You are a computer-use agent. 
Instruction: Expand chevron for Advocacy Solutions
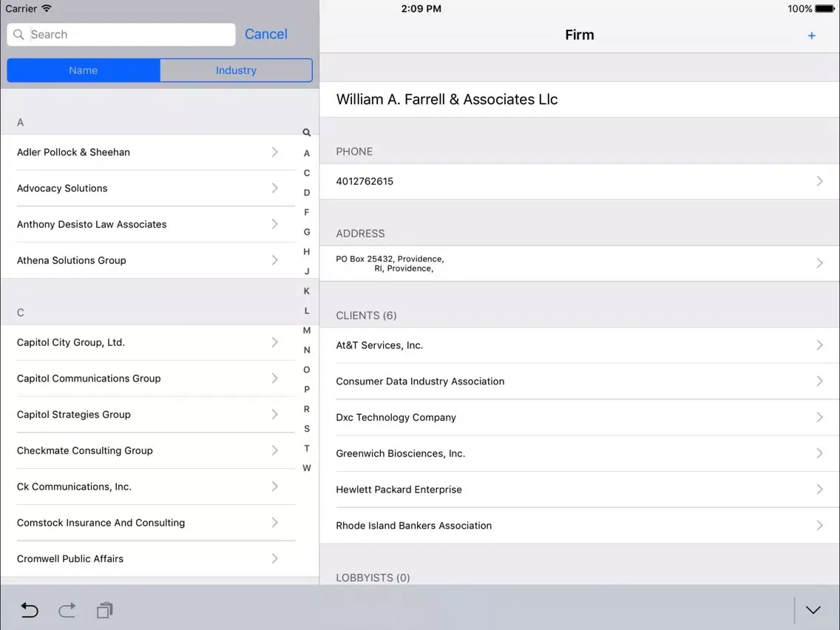(x=274, y=188)
